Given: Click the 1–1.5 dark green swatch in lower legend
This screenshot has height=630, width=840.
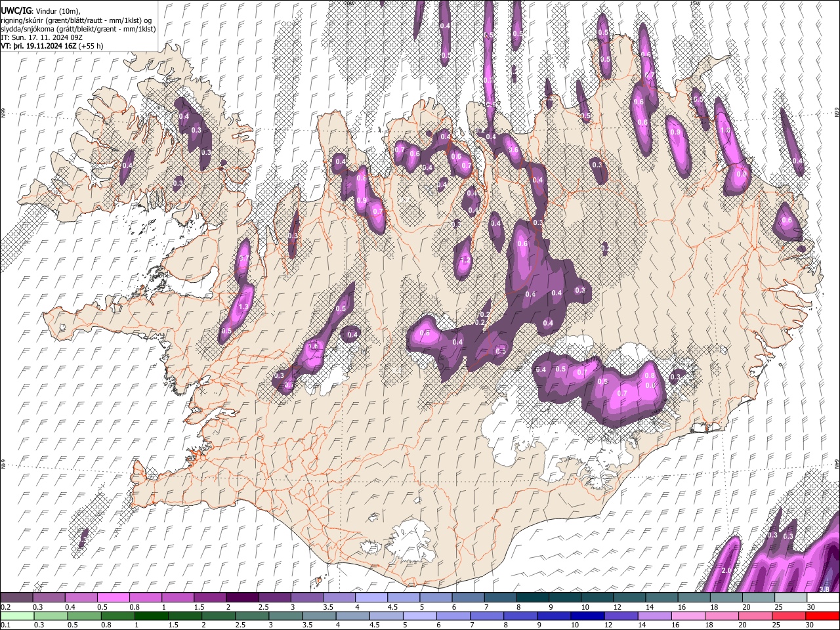Looking at the screenshot, I should tap(151, 616).
